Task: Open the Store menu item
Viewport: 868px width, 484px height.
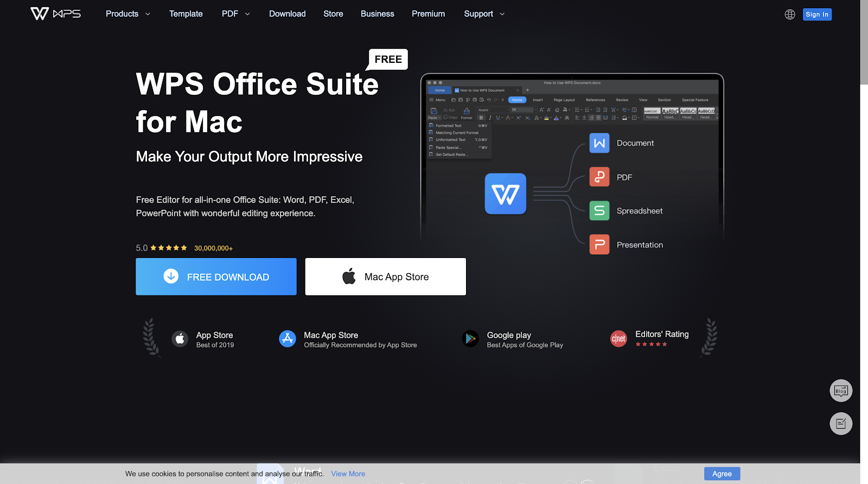Action: (x=333, y=14)
